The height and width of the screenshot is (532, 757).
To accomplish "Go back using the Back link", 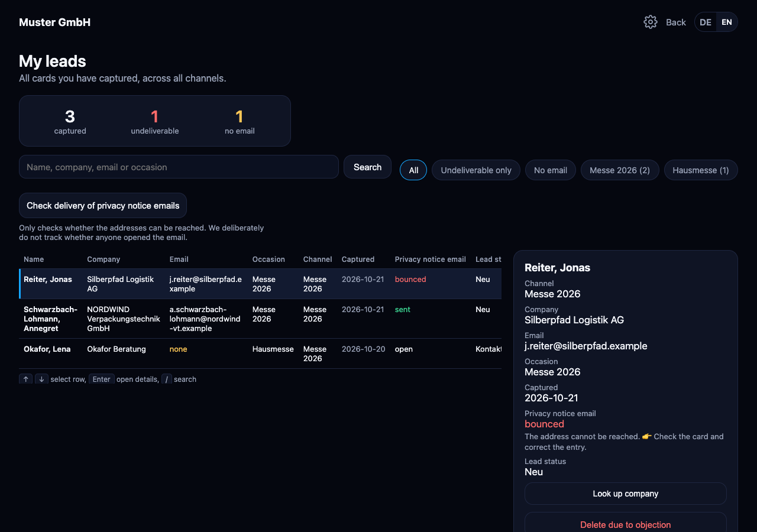I will pos(676,22).
